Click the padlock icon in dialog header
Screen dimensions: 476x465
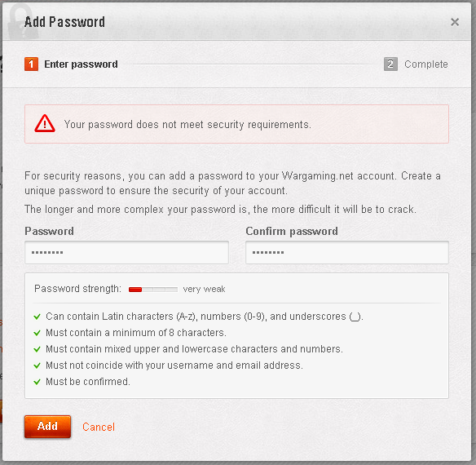click(x=21, y=22)
